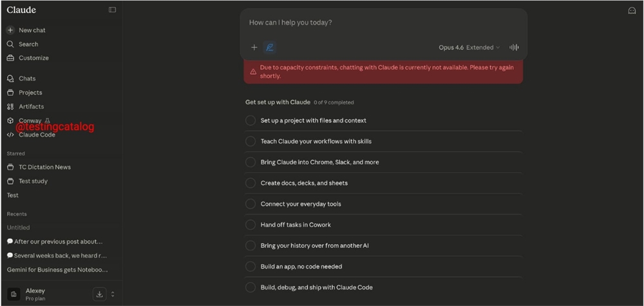Screen dimensions: 644x306
Task: Check off 'Set up a project with files and context'
Action: (x=251, y=120)
